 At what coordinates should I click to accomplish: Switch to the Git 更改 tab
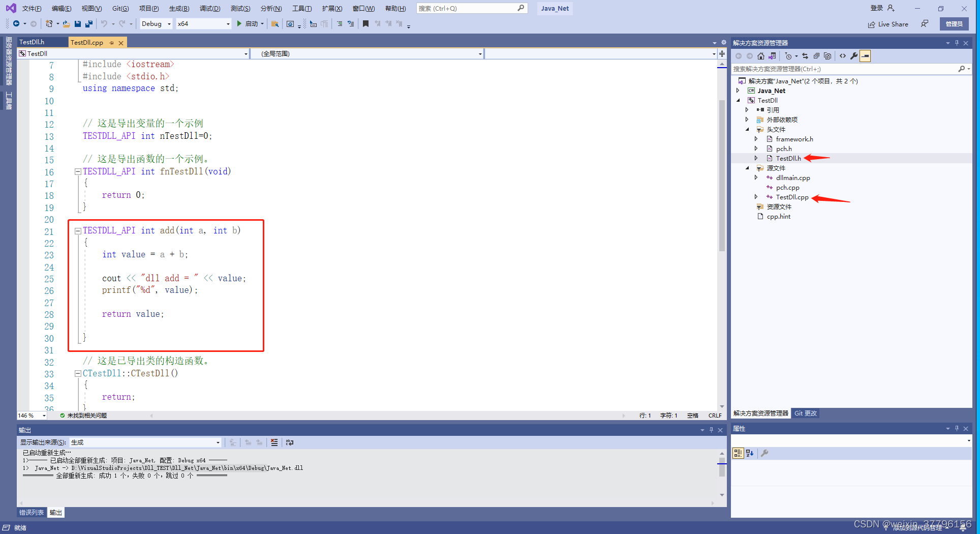(806, 413)
